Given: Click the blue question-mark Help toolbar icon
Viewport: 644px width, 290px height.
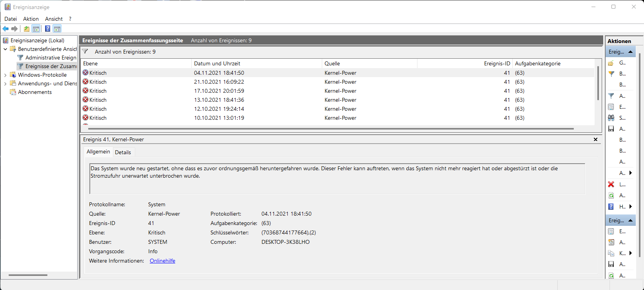Looking at the screenshot, I should coord(47,29).
